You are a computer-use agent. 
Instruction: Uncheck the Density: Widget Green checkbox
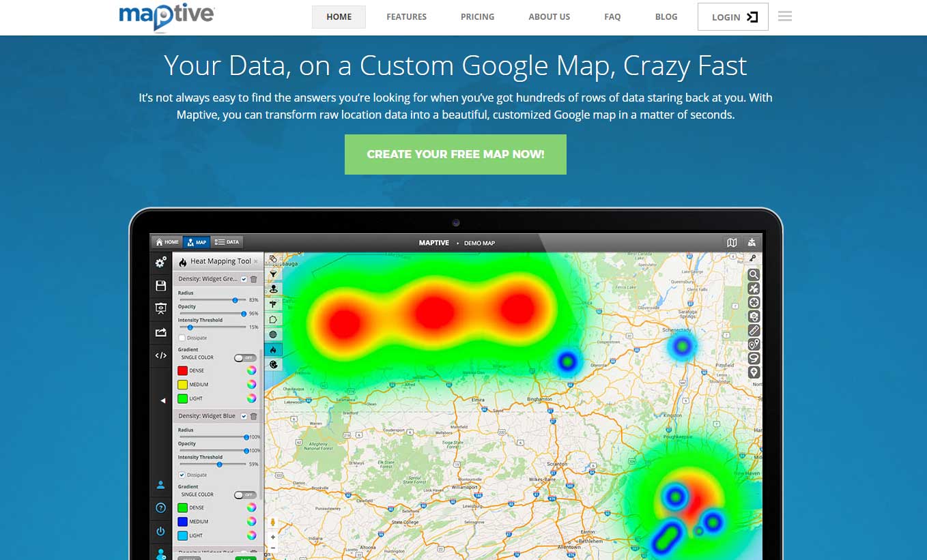244,279
